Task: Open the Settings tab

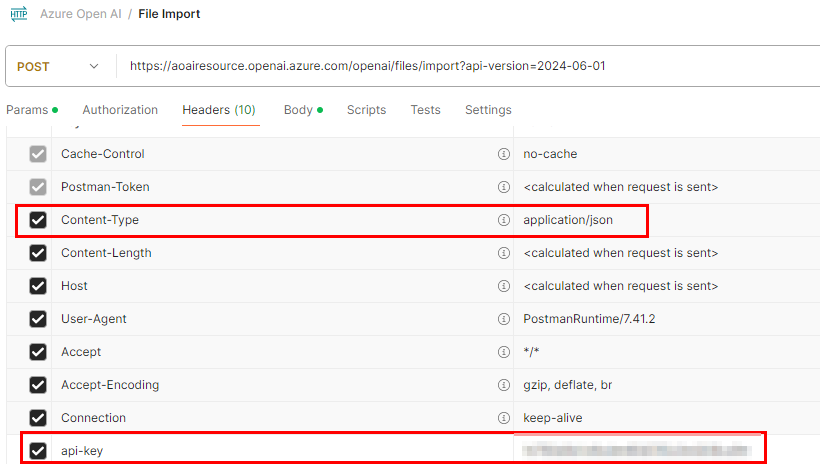Action: (x=488, y=110)
